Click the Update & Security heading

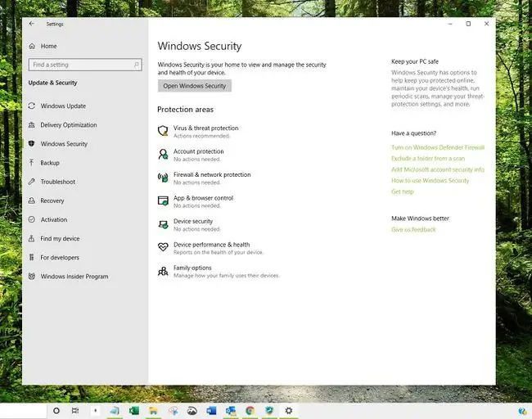[52, 83]
